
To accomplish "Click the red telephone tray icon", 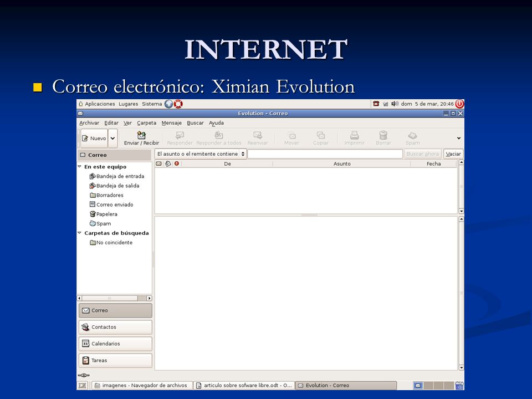I will (x=376, y=104).
